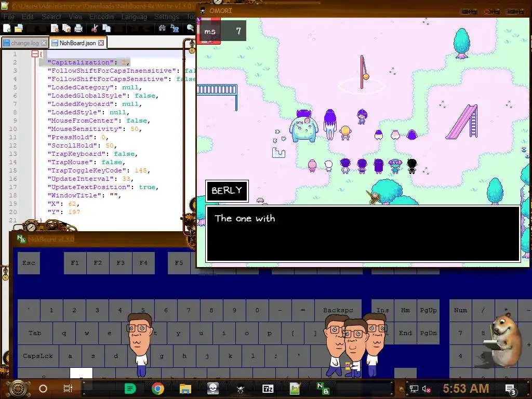This screenshot has width=532, height=399.
Task: Click the BERLY name box in OMORI
Action: 227,191
